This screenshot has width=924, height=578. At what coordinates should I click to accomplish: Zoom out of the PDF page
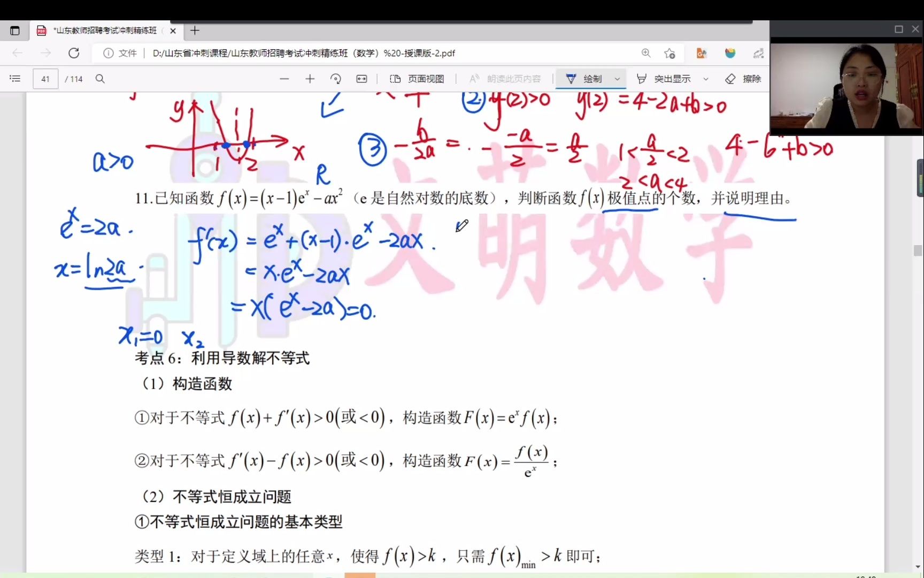[x=284, y=79]
